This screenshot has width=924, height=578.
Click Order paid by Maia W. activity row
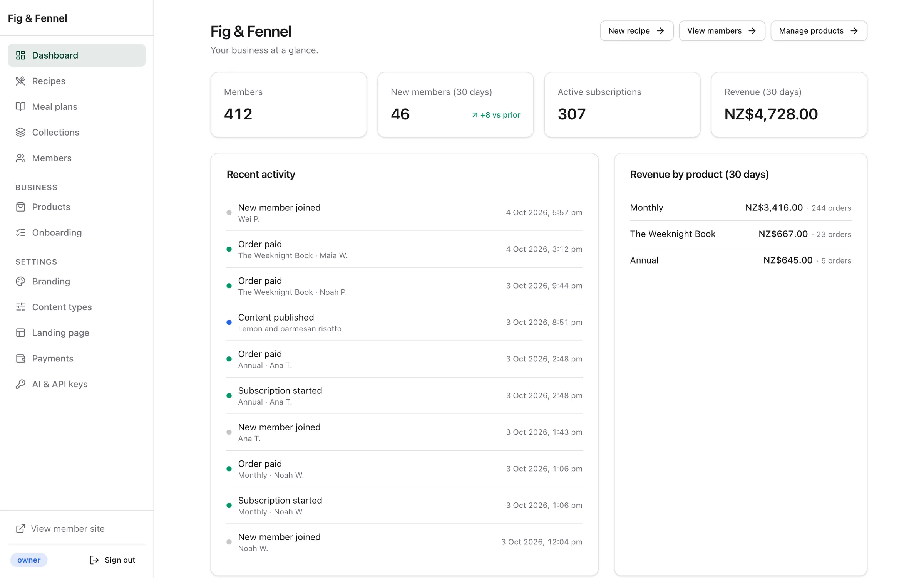tap(404, 249)
